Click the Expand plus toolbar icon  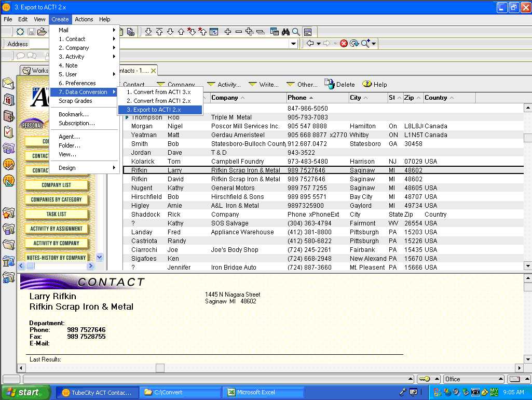228,32
